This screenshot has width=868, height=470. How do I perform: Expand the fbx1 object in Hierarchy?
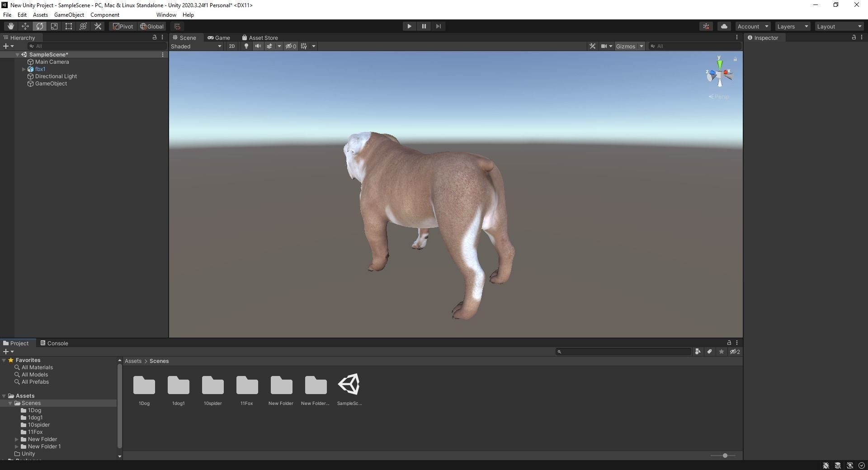[24, 69]
